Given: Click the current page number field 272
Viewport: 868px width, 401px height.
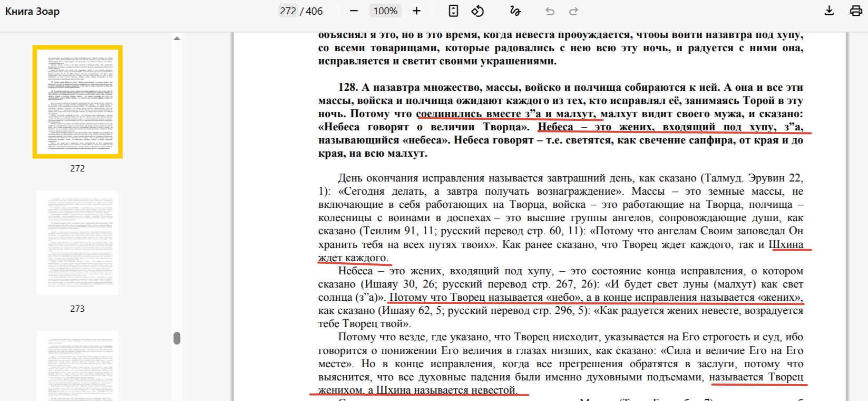Looking at the screenshot, I should point(288,11).
